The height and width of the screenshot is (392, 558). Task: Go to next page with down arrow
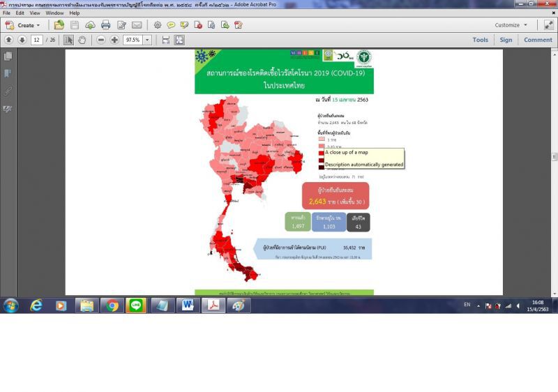pyautogui.click(x=22, y=40)
